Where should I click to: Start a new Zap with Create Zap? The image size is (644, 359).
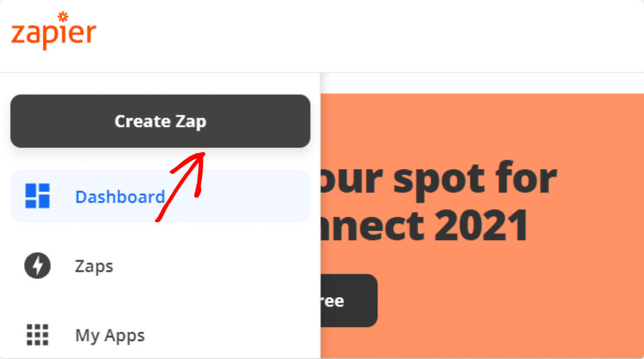pyautogui.click(x=160, y=121)
